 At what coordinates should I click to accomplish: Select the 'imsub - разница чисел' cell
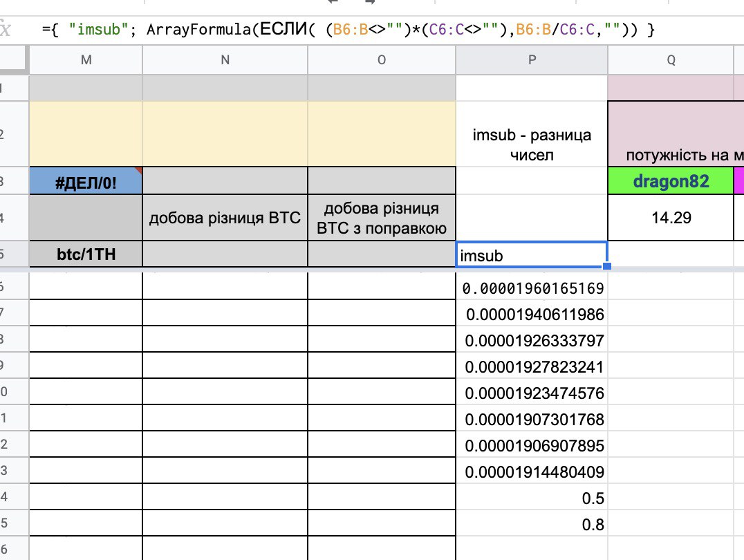532,144
